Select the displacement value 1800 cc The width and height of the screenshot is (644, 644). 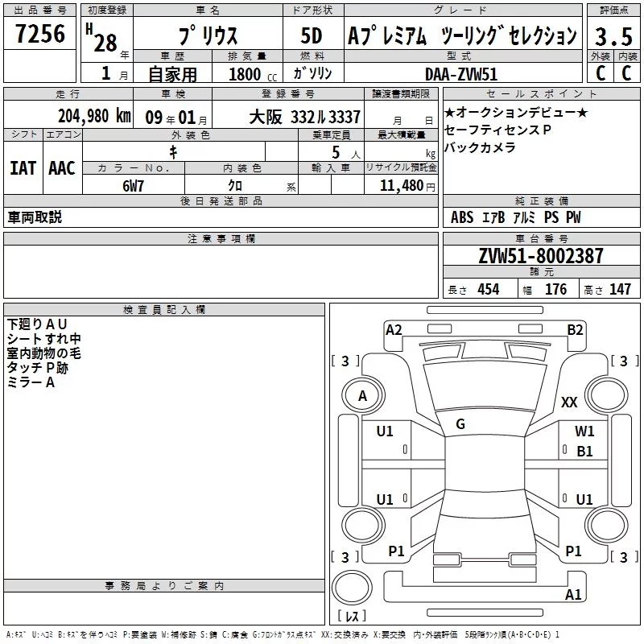[253, 75]
